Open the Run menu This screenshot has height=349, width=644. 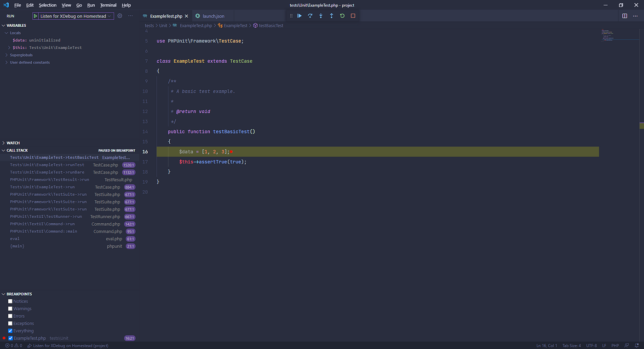click(x=91, y=5)
